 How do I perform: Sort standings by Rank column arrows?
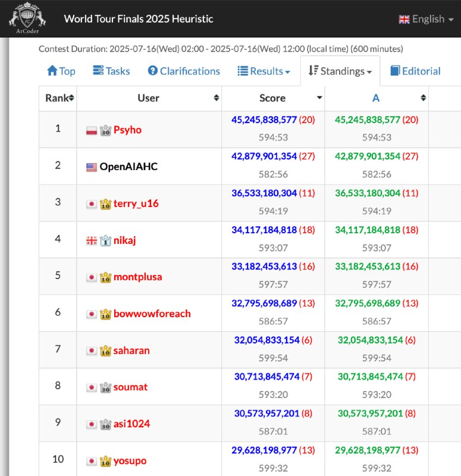coord(71,98)
